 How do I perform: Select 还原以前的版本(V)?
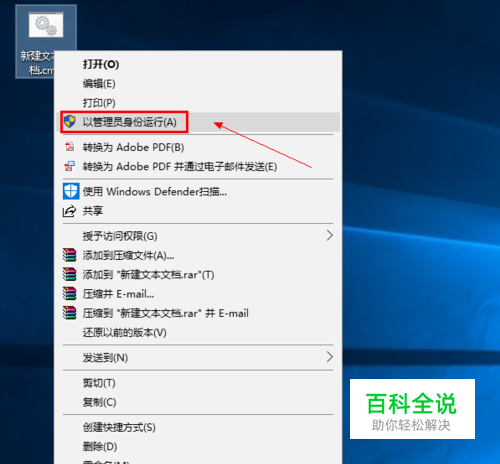click(x=198, y=332)
